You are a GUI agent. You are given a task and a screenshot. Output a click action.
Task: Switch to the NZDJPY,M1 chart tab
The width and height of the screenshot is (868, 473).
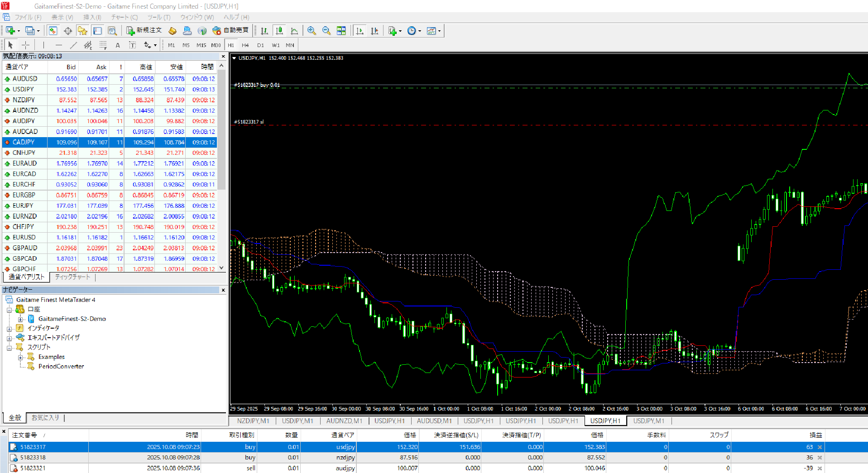pyautogui.click(x=253, y=421)
